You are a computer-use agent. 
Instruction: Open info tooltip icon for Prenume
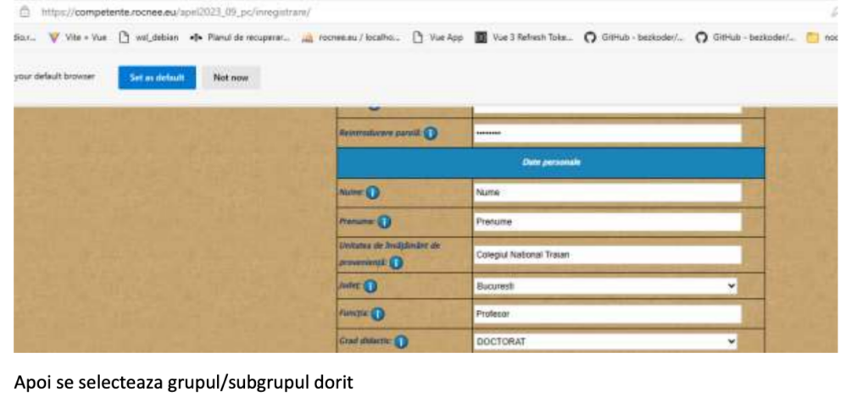click(384, 223)
